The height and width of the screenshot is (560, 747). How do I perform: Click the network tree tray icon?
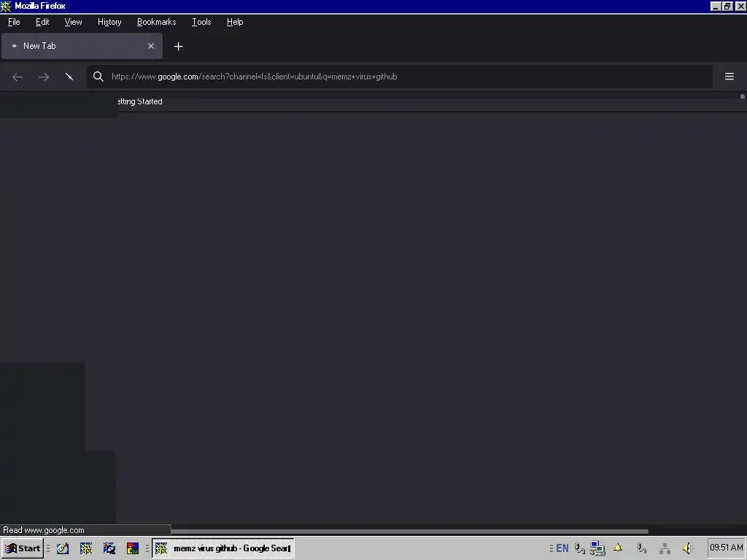pos(665,548)
